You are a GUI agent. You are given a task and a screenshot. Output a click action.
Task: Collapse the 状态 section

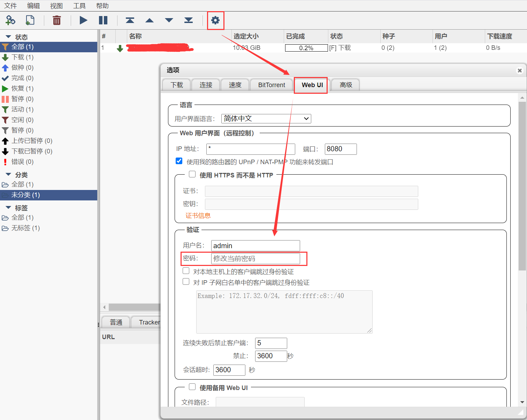point(8,37)
